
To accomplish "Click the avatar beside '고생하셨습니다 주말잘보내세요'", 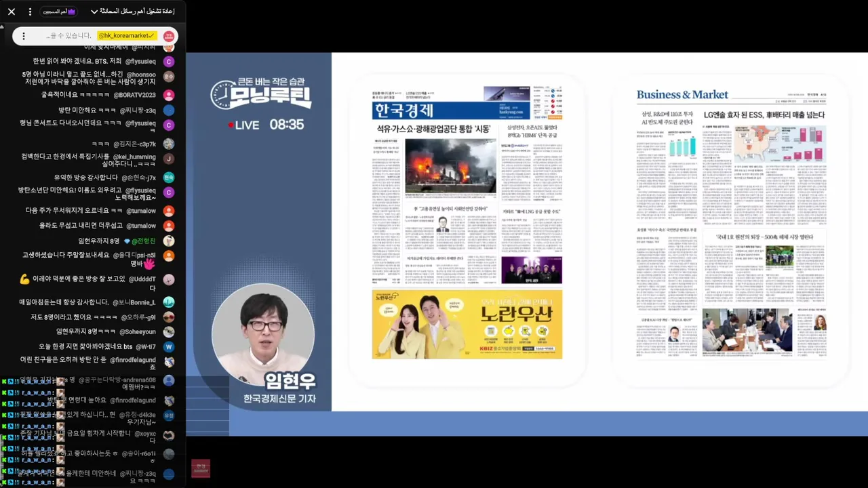I will [169, 256].
